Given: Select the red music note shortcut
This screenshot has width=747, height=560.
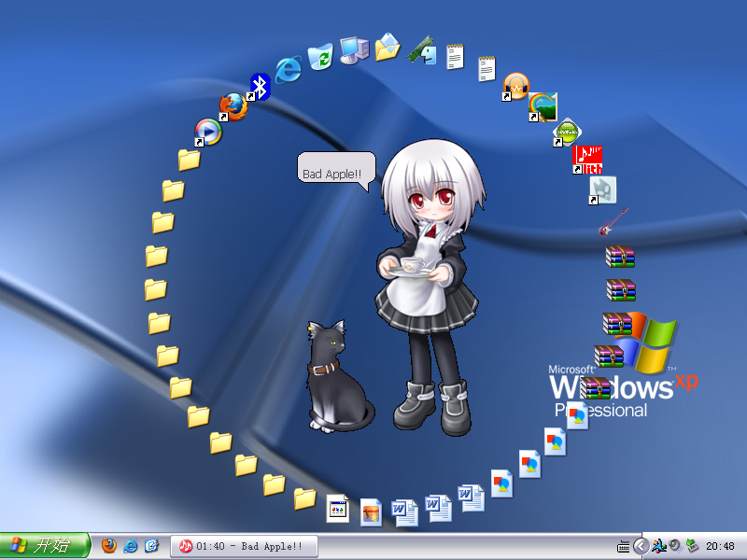Looking at the screenshot, I should (x=587, y=160).
